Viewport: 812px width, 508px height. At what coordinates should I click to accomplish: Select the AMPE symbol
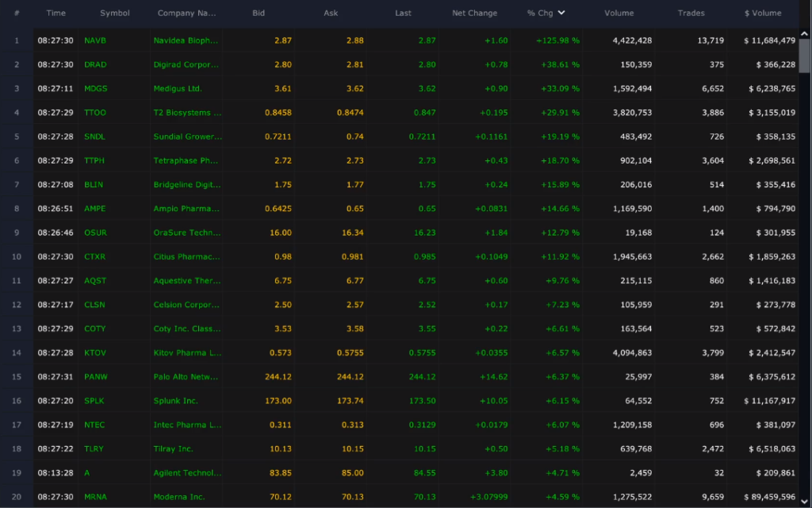click(95, 209)
